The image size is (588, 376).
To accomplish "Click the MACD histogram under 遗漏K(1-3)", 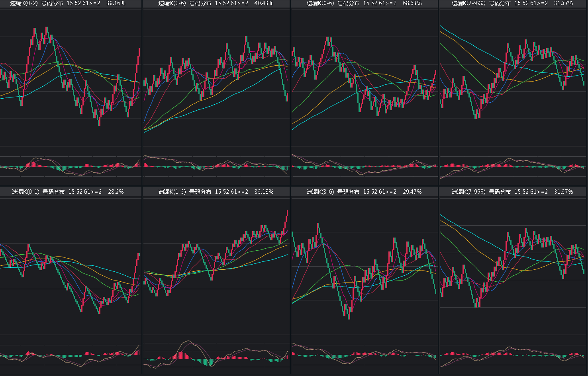I will [216, 355].
